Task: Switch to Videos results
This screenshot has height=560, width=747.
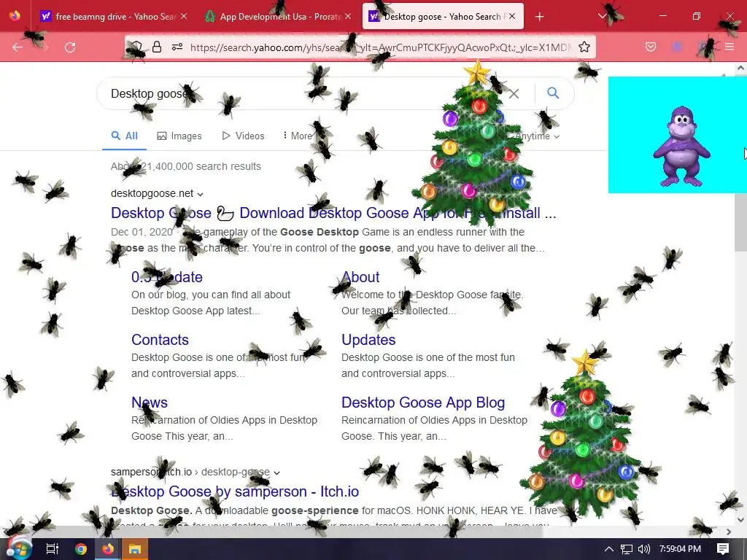Action: tap(243, 136)
